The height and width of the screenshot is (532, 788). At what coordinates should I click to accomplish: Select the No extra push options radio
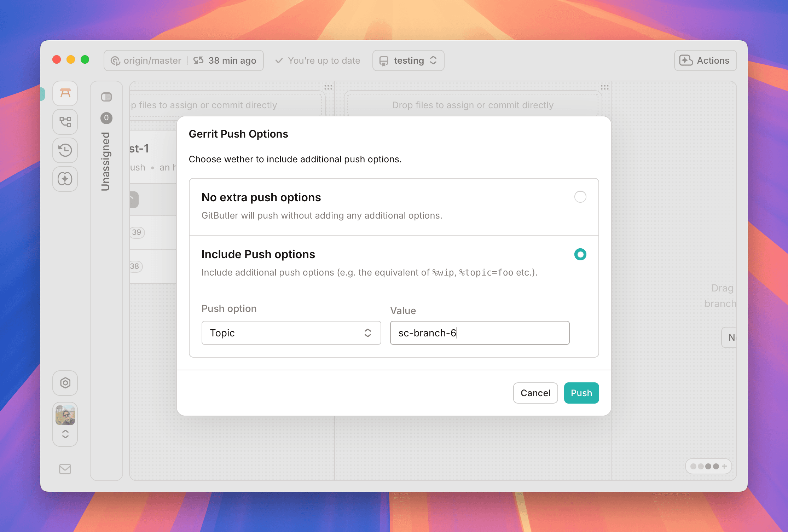580,197
